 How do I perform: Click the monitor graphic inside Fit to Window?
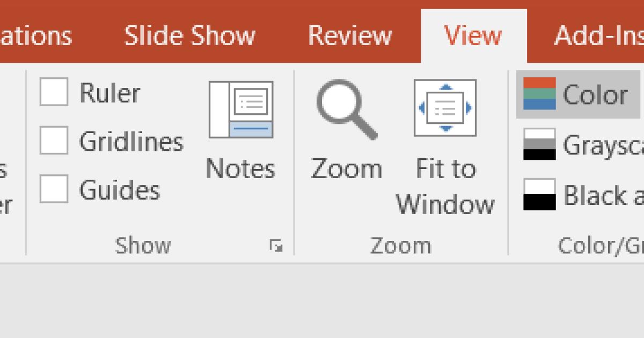click(444, 106)
